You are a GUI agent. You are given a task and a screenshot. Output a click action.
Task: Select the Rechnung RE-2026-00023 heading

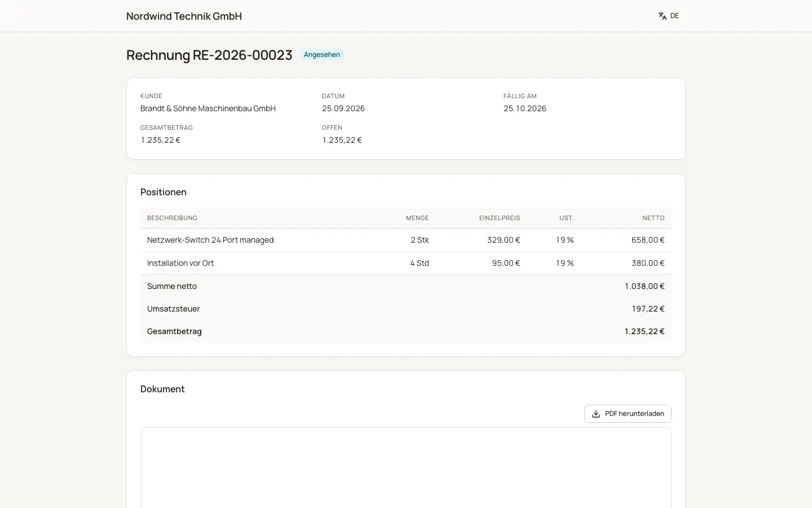pyautogui.click(x=209, y=55)
